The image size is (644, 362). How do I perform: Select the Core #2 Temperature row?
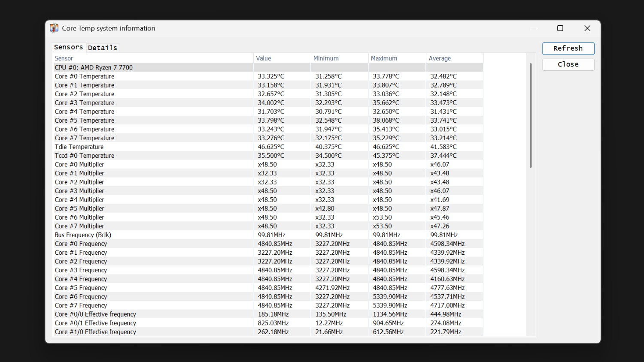(x=268, y=94)
